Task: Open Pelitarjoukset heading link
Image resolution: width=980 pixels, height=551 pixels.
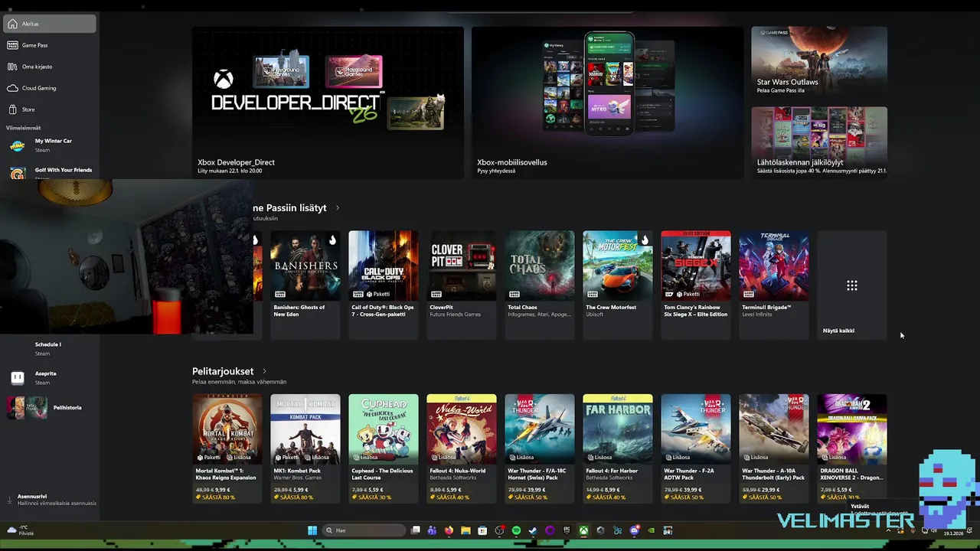Action: (x=223, y=372)
